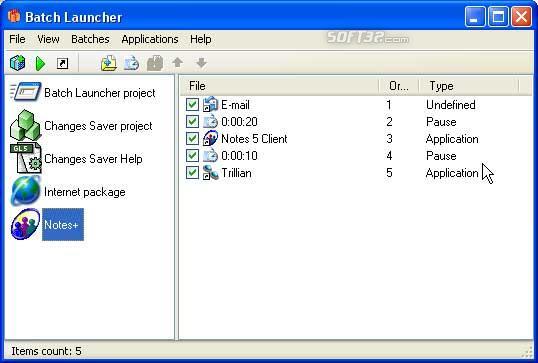Screen dimensions: 538x363
Task: Close the Batch Launcher window
Action: [522, 16]
